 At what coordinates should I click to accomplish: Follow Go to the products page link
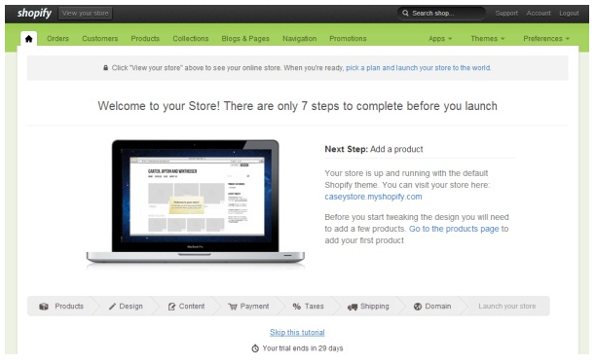(454, 229)
